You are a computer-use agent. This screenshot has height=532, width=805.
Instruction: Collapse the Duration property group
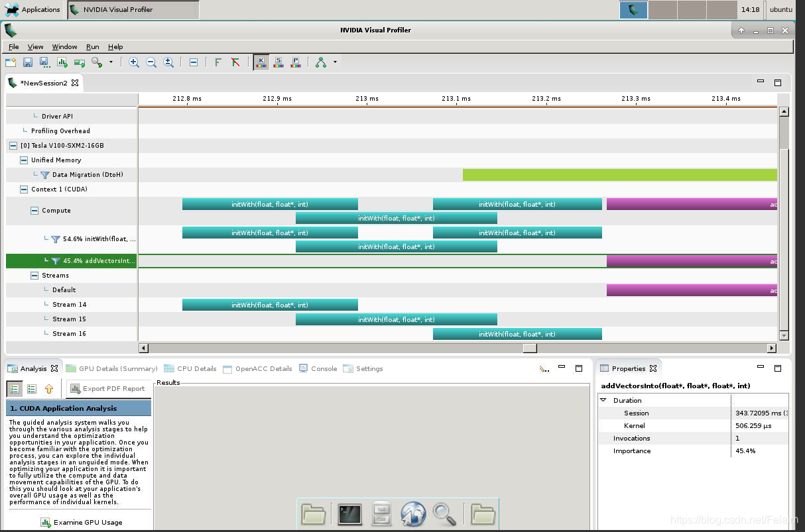pyautogui.click(x=603, y=401)
